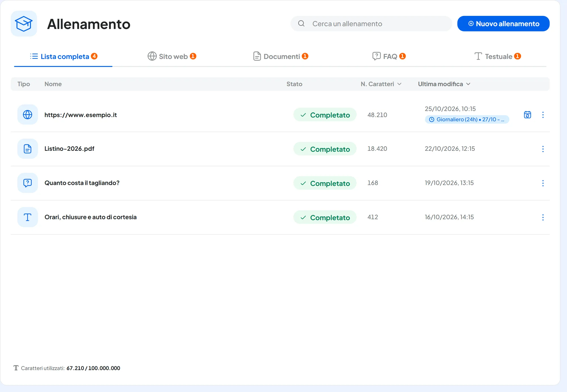
Task: Click the date 19/10/2026, 13:15
Action: (449, 183)
